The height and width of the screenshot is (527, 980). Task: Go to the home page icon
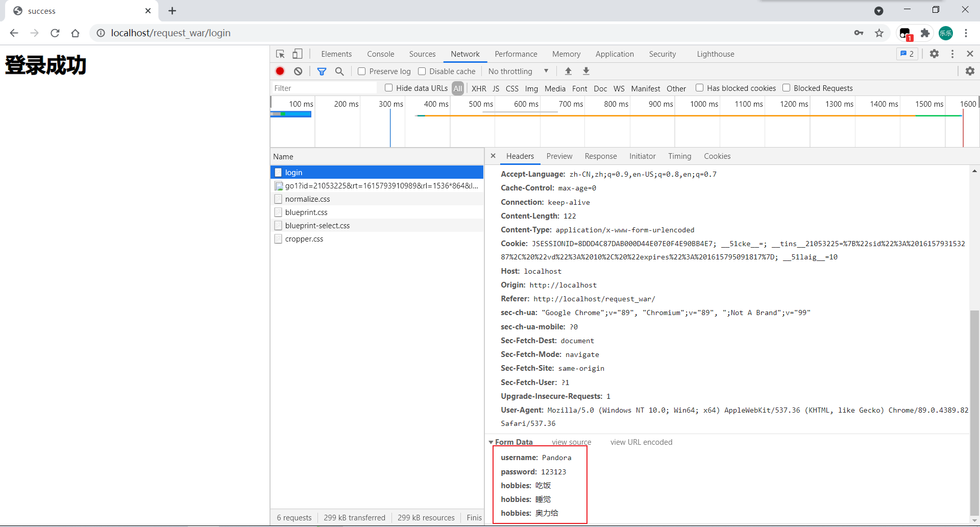click(76, 33)
